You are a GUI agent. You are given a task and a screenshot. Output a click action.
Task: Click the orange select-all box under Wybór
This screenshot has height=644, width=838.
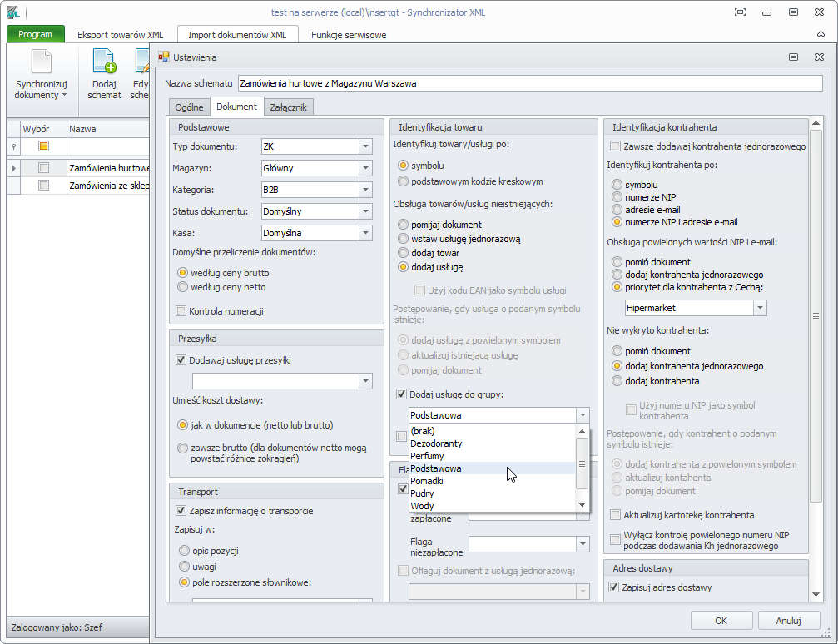(x=44, y=146)
